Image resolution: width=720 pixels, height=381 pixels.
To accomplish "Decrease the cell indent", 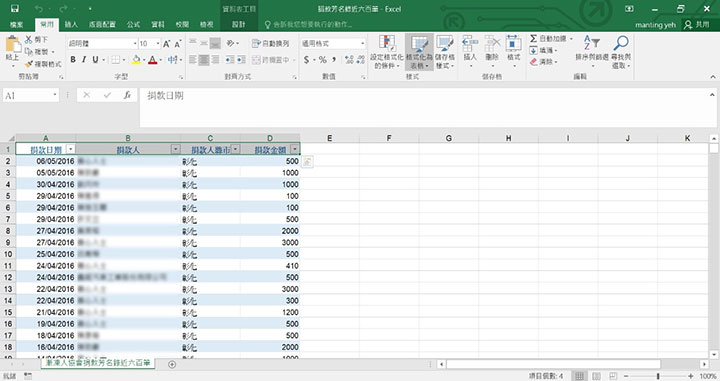I will pos(230,60).
